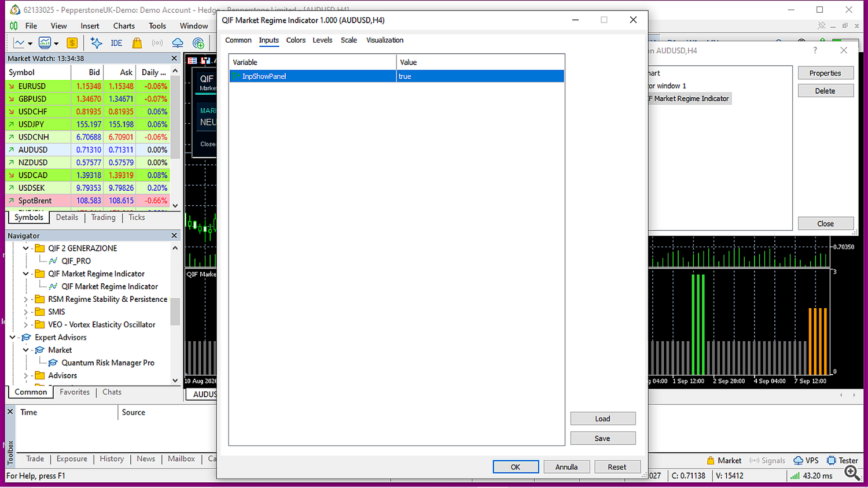Click OK in the indicator dialog
The image size is (868, 488).
point(516,467)
